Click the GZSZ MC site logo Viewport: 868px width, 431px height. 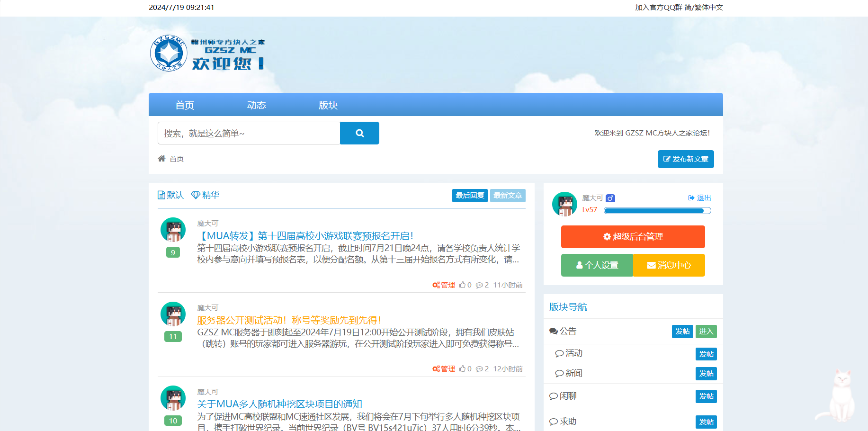point(207,53)
